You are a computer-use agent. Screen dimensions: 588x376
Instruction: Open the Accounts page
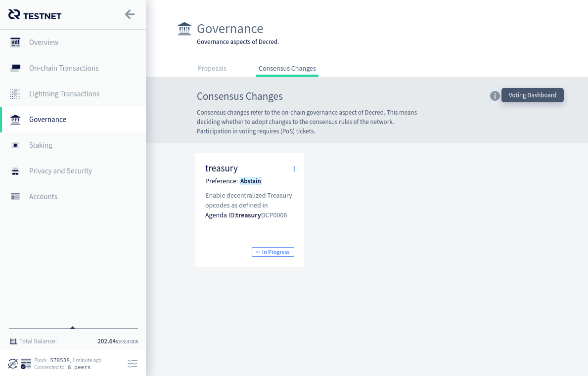point(73,197)
